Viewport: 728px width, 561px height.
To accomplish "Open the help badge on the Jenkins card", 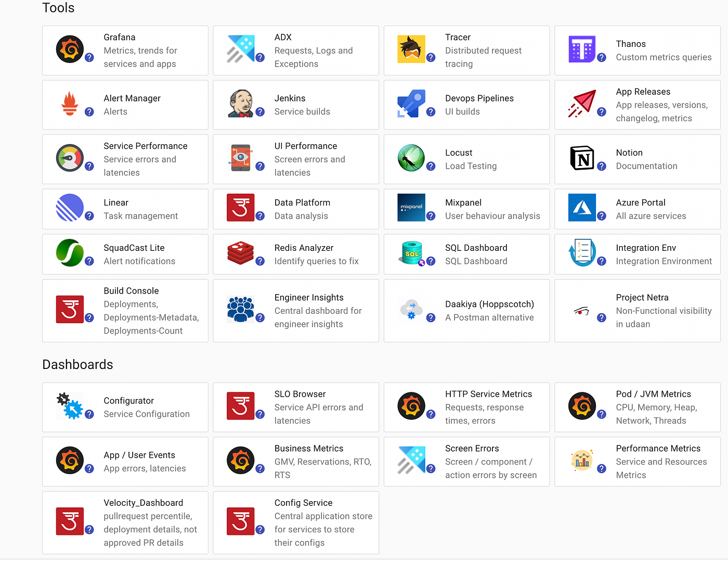I will (x=261, y=112).
